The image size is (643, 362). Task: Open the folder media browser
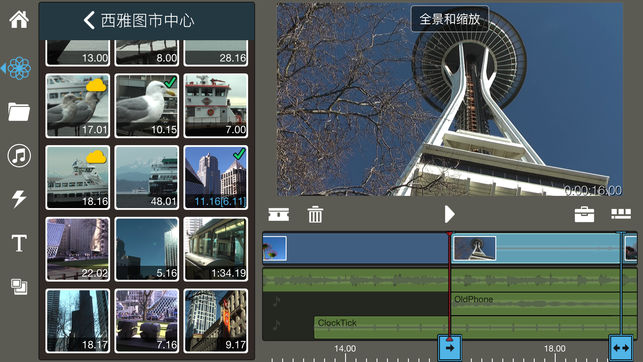point(19,112)
